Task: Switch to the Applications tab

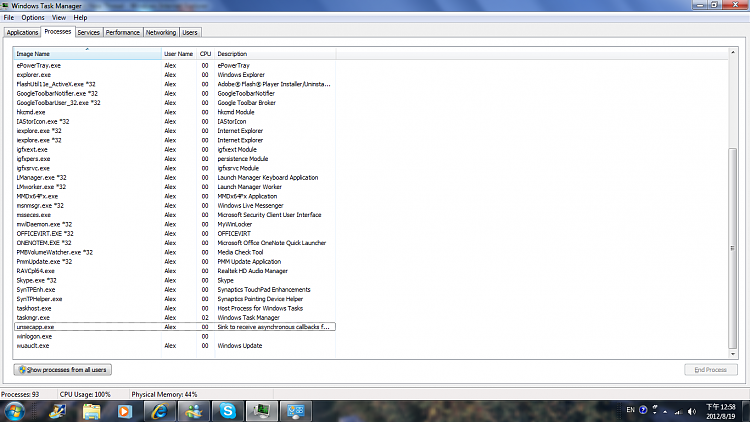Action: [x=22, y=33]
